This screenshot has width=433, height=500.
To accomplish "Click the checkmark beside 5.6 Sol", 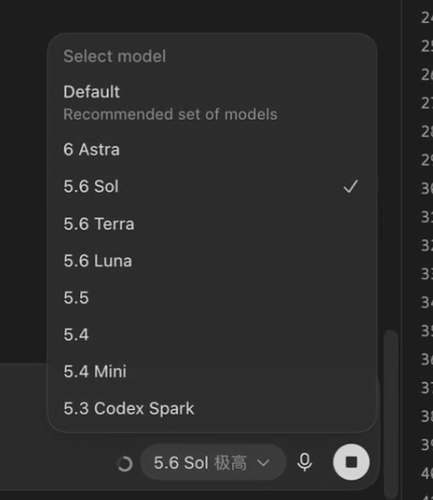I will pyautogui.click(x=350, y=186).
